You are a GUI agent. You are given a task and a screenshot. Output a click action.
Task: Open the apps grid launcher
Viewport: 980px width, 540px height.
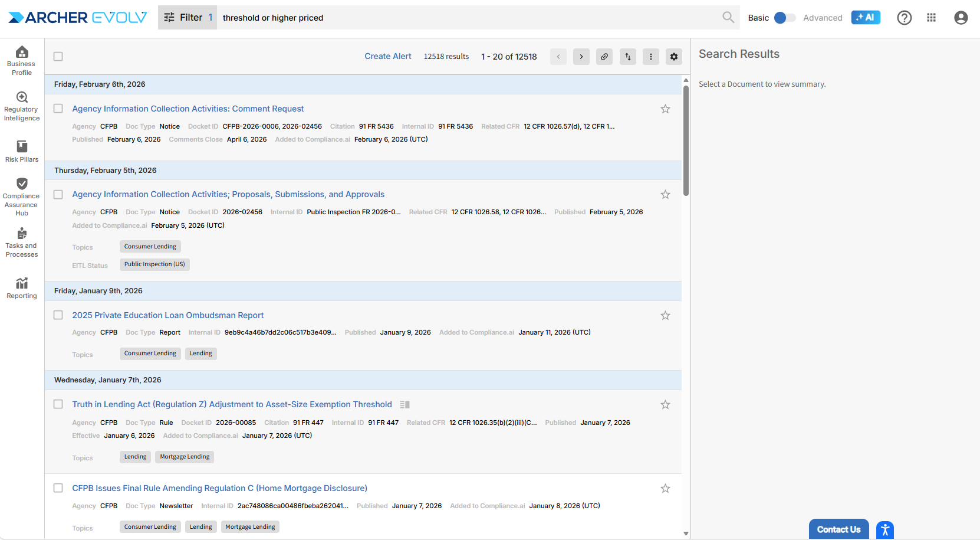click(932, 18)
